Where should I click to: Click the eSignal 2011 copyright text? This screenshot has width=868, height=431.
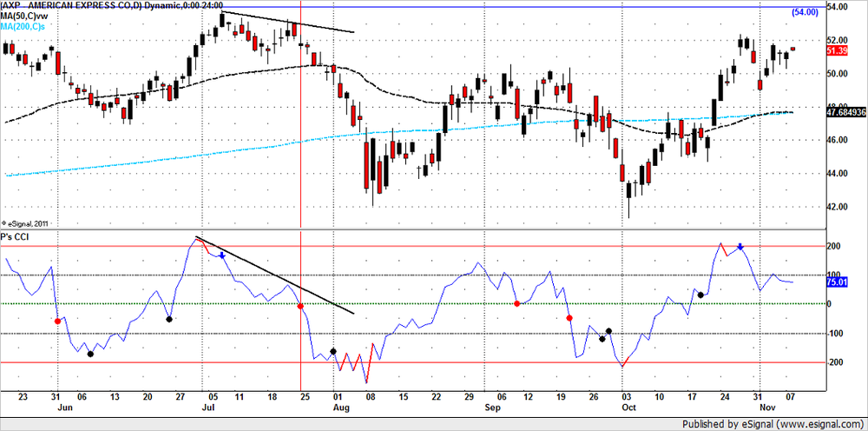point(27,224)
